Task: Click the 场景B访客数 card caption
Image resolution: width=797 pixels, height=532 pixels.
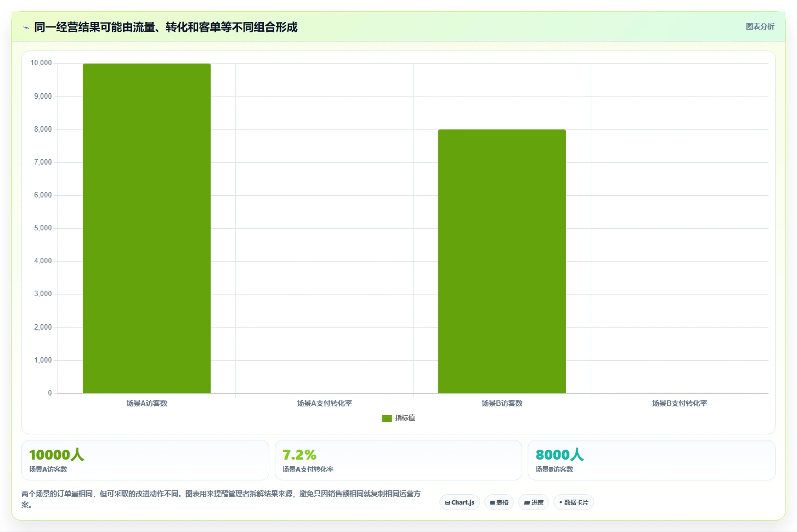Action: 554,469
